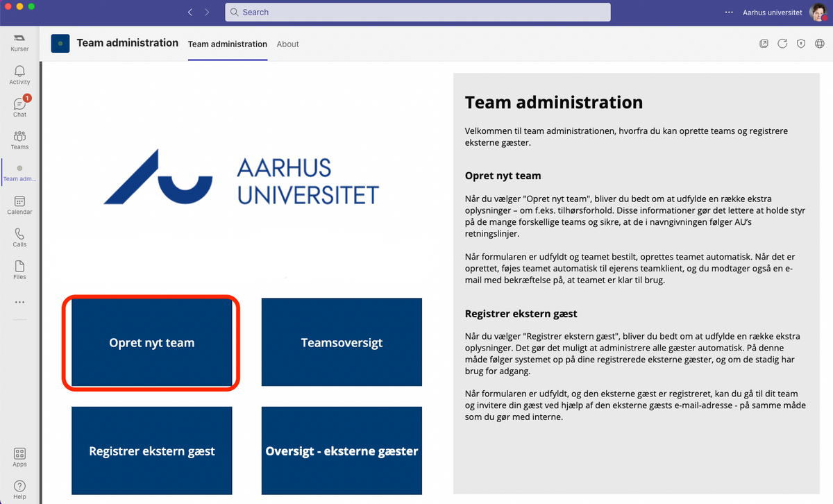Click the Team administration app title in header
This screenshot has width=833, height=504.
[128, 43]
